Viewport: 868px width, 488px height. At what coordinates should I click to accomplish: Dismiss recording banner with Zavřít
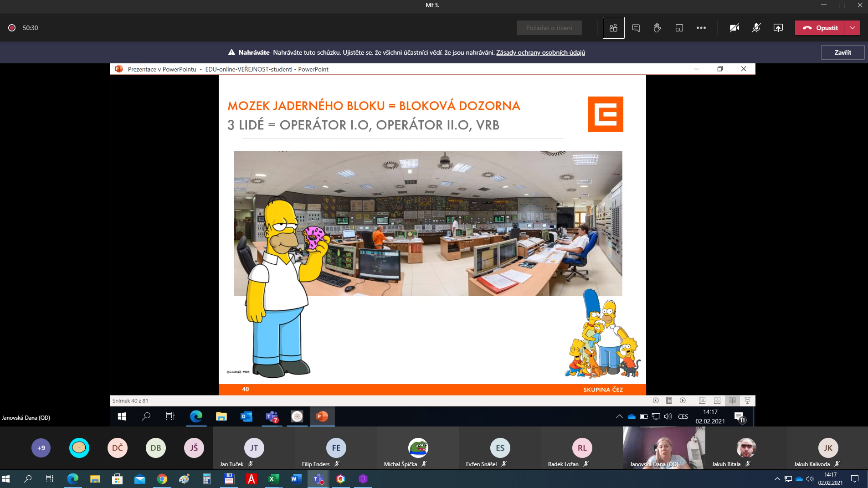click(842, 52)
